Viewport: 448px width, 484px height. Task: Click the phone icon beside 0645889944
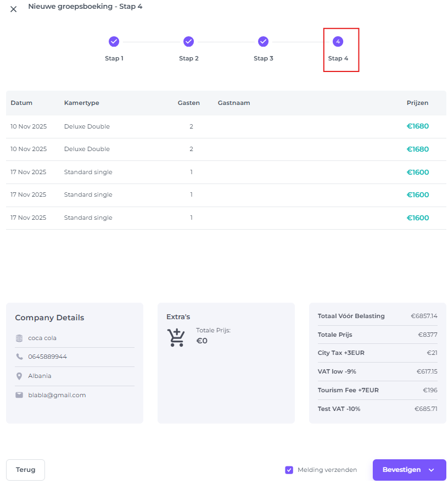pyautogui.click(x=19, y=357)
